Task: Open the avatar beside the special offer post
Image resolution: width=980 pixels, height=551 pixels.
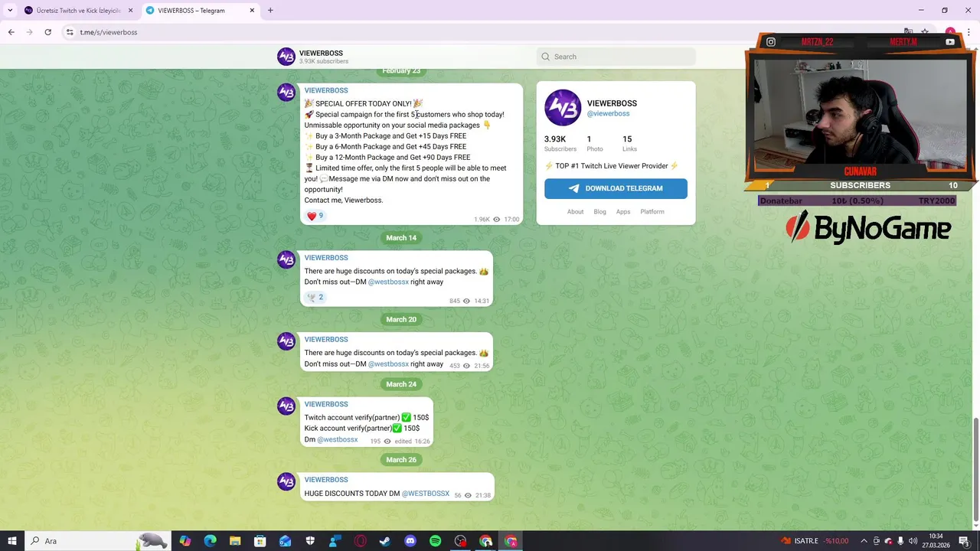Action: click(286, 93)
